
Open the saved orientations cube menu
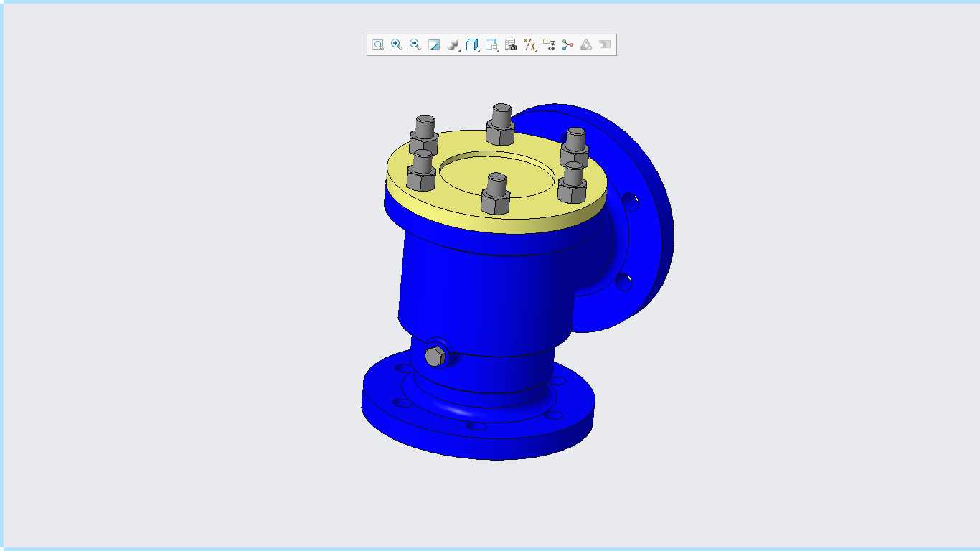pos(472,45)
